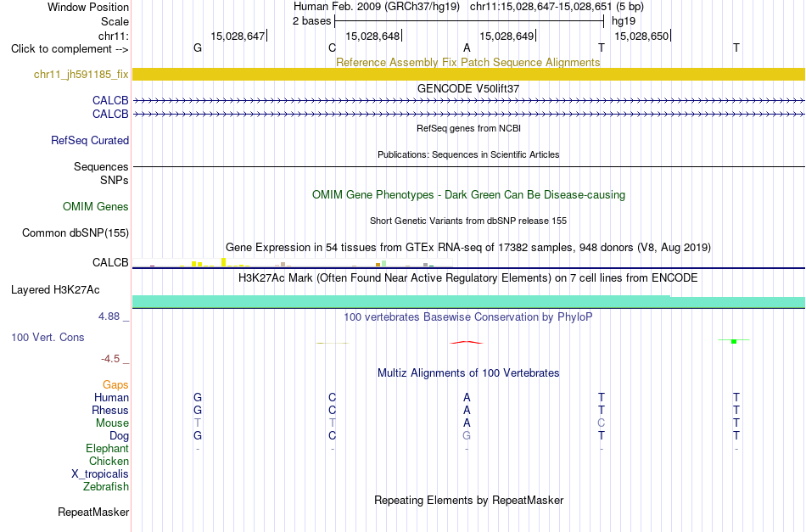Click the 'Click to complement -->' label

[70, 49]
